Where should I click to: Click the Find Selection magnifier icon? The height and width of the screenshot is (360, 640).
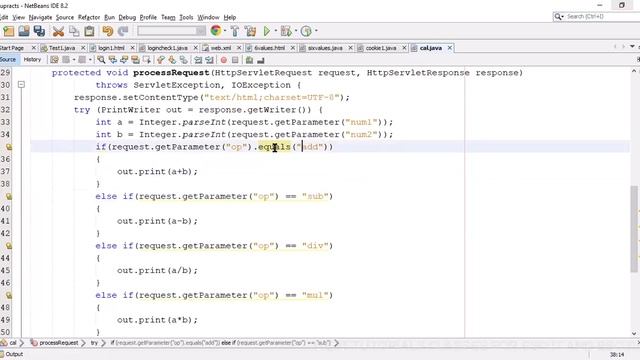(101, 60)
